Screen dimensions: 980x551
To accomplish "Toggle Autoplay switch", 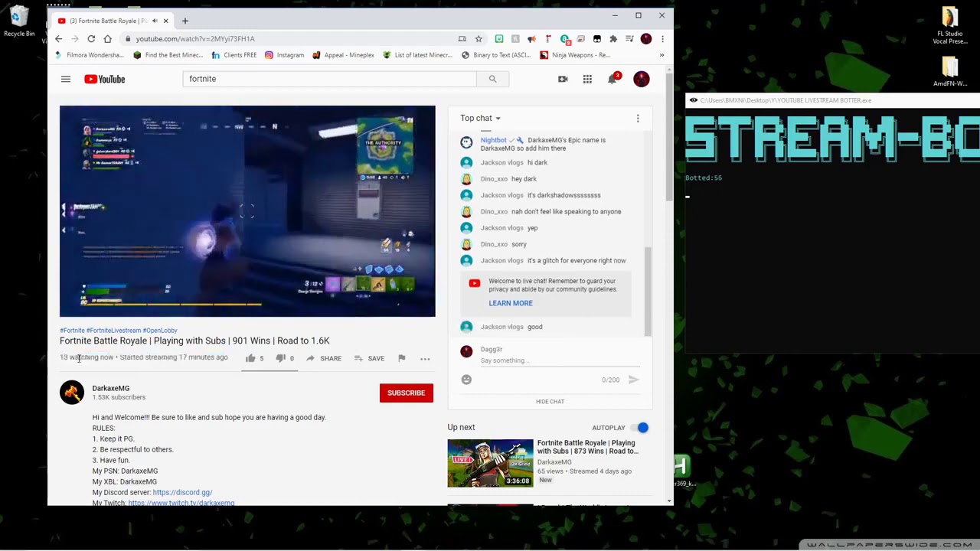I will coord(642,428).
